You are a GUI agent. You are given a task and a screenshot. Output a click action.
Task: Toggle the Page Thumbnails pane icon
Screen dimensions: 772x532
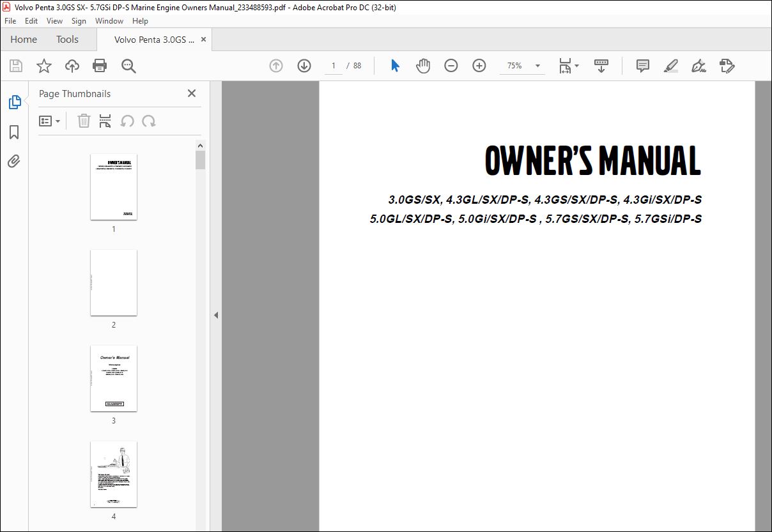point(14,102)
